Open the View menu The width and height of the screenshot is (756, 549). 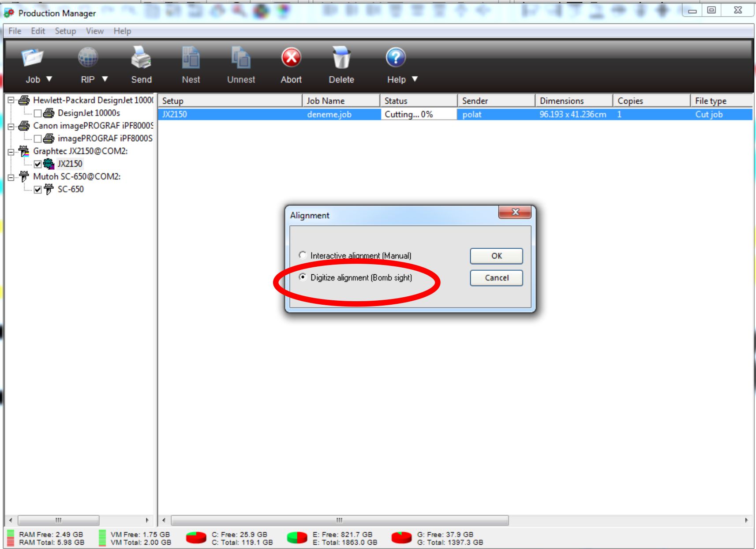(x=95, y=31)
